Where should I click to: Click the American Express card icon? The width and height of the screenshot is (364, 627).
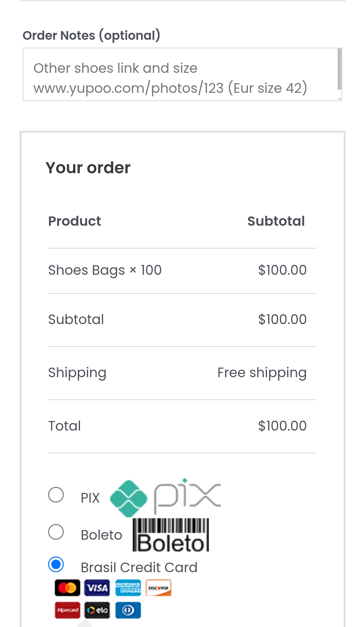(128, 588)
